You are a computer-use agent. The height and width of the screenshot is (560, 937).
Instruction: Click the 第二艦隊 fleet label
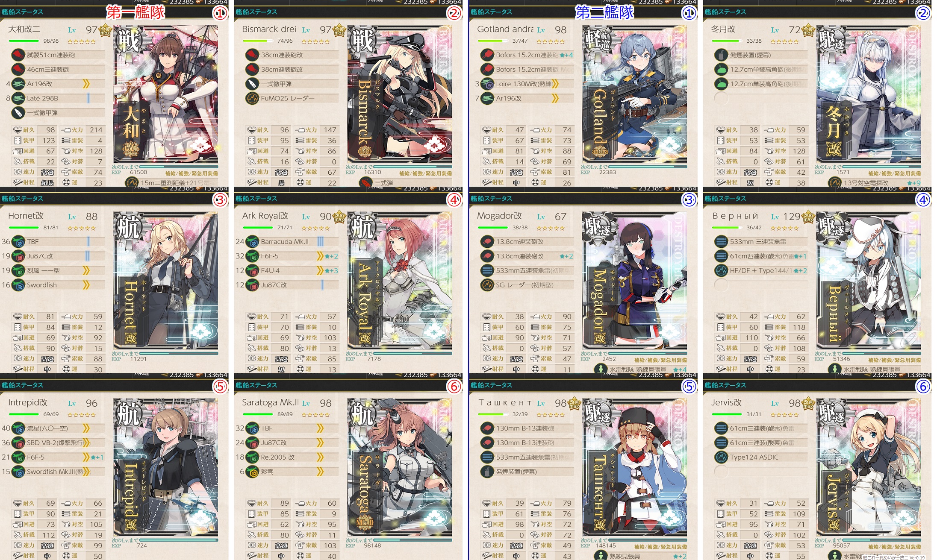[x=604, y=12]
